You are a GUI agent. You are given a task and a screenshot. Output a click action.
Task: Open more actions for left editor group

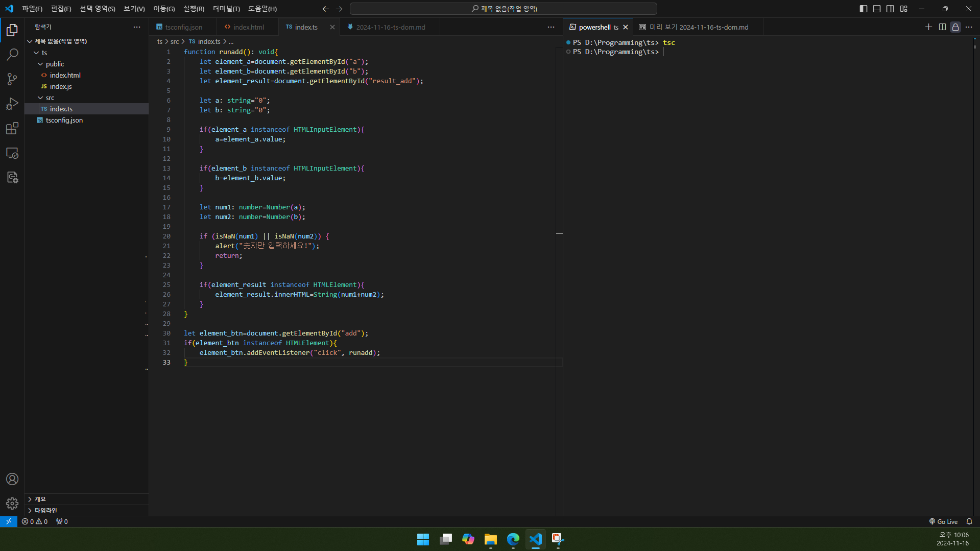(551, 27)
